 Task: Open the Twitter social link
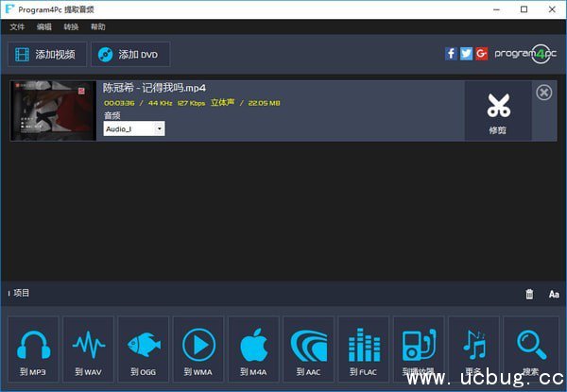pos(466,54)
